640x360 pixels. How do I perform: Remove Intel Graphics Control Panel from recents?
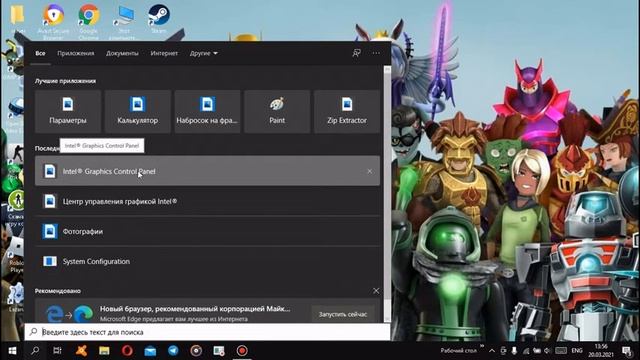pyautogui.click(x=369, y=171)
